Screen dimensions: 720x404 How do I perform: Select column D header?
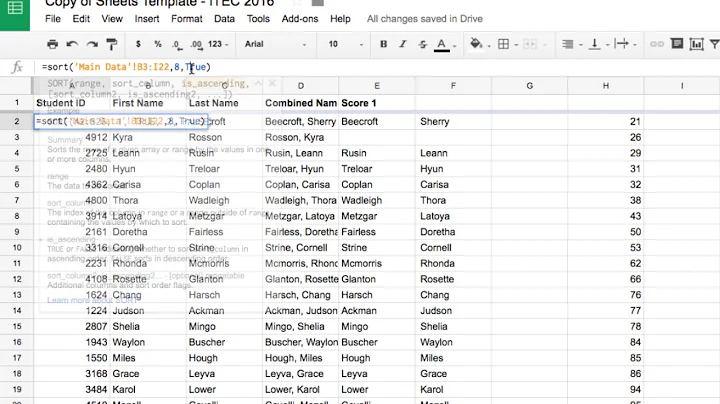pyautogui.click(x=300, y=86)
